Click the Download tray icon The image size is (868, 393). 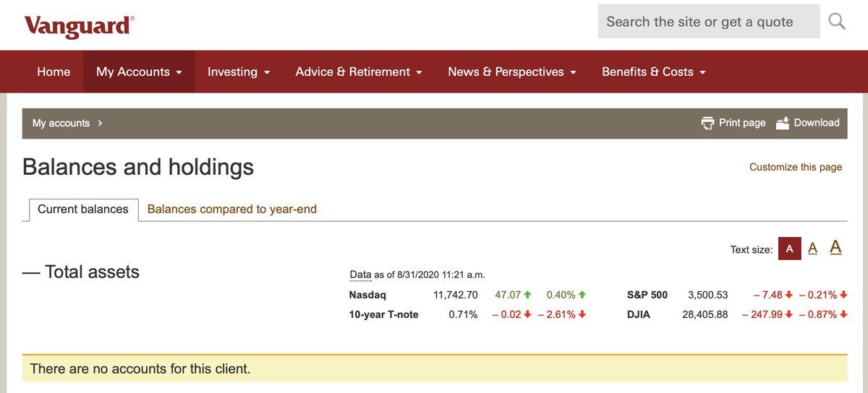pos(783,123)
